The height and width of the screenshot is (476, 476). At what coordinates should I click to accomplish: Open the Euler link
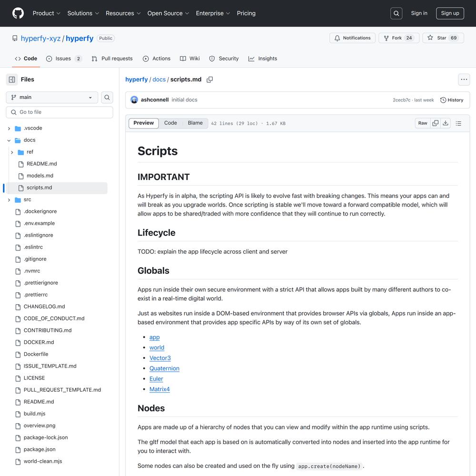[x=156, y=379]
